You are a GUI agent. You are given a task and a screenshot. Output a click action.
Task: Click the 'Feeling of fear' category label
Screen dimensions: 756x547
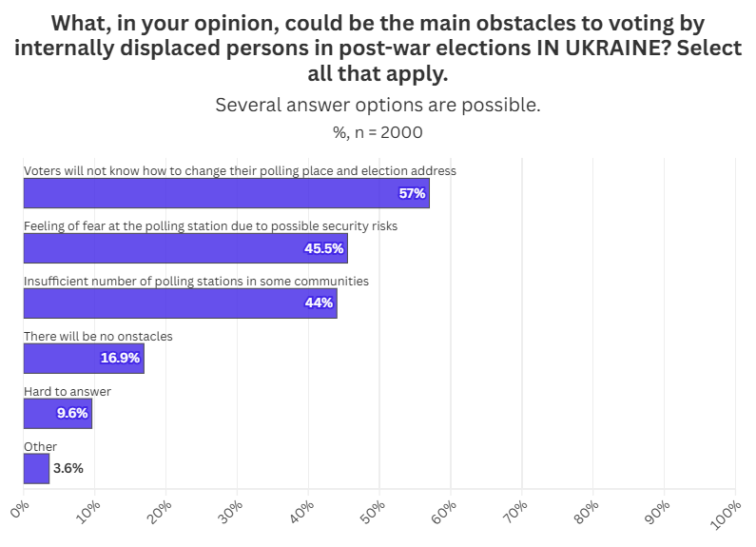(210, 226)
